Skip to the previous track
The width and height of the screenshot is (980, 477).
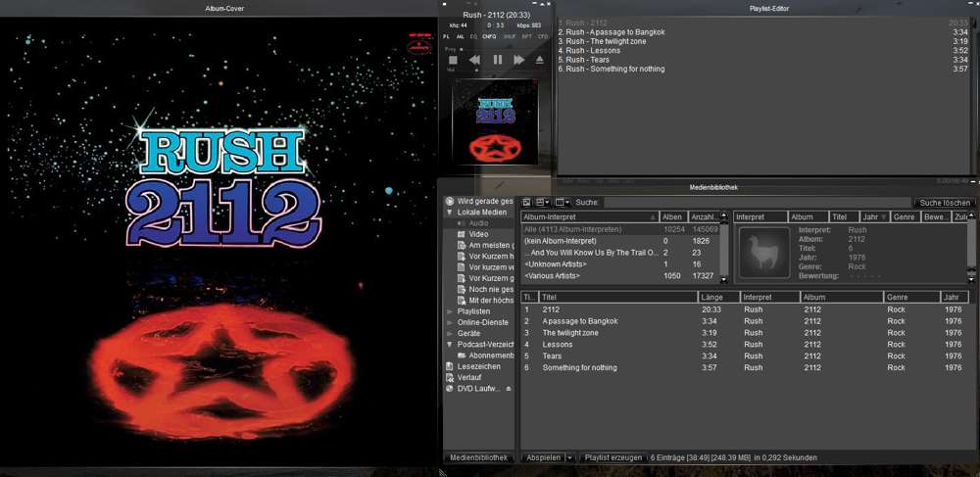pyautogui.click(x=474, y=60)
